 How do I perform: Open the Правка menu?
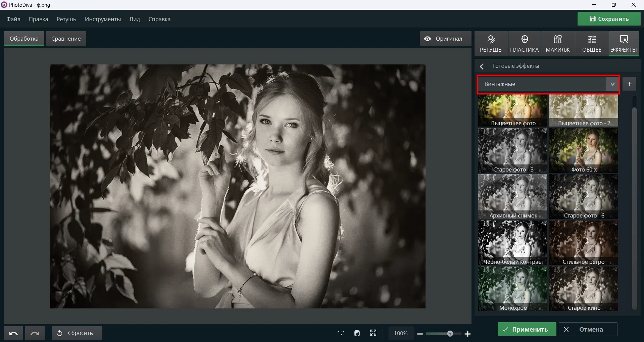tap(39, 19)
